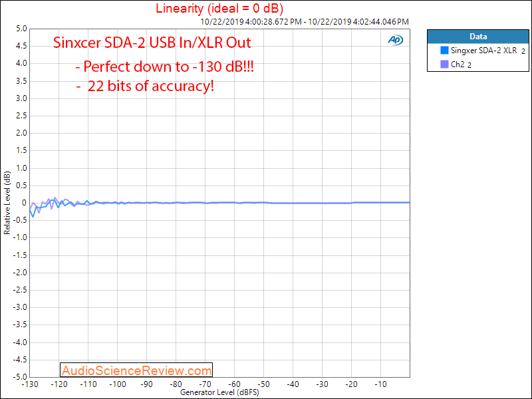Click the Generator Level (dBFS) axis label
532x399 pixels.
pyautogui.click(x=219, y=392)
